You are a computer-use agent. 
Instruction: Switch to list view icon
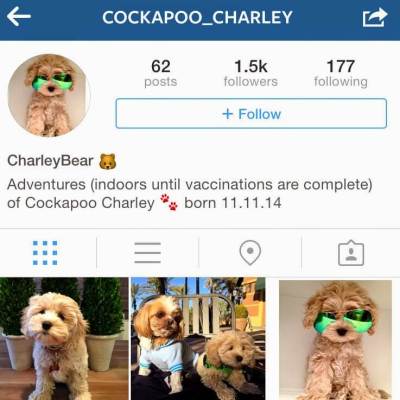(148, 253)
